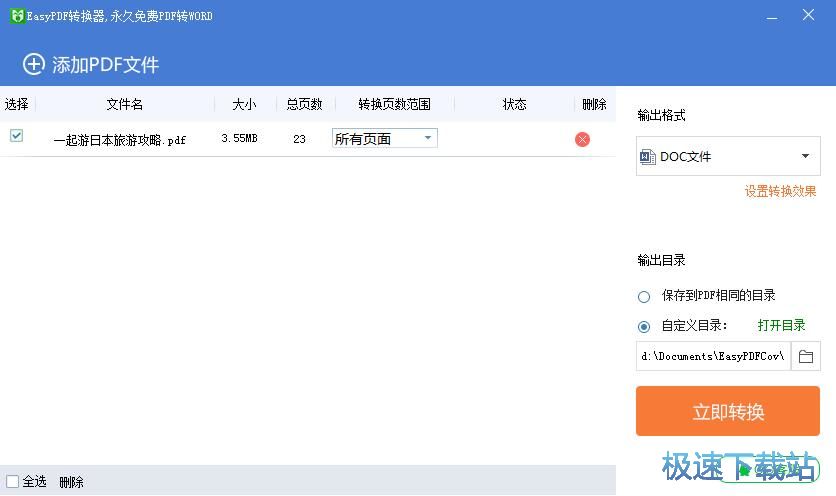
Task: Click the DOC file format icon
Action: click(x=647, y=157)
